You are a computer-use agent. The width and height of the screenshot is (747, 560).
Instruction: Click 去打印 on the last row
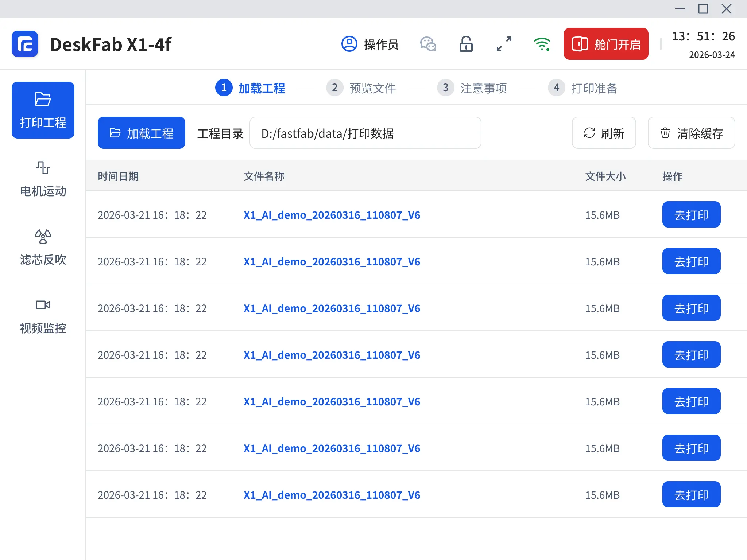(x=691, y=495)
